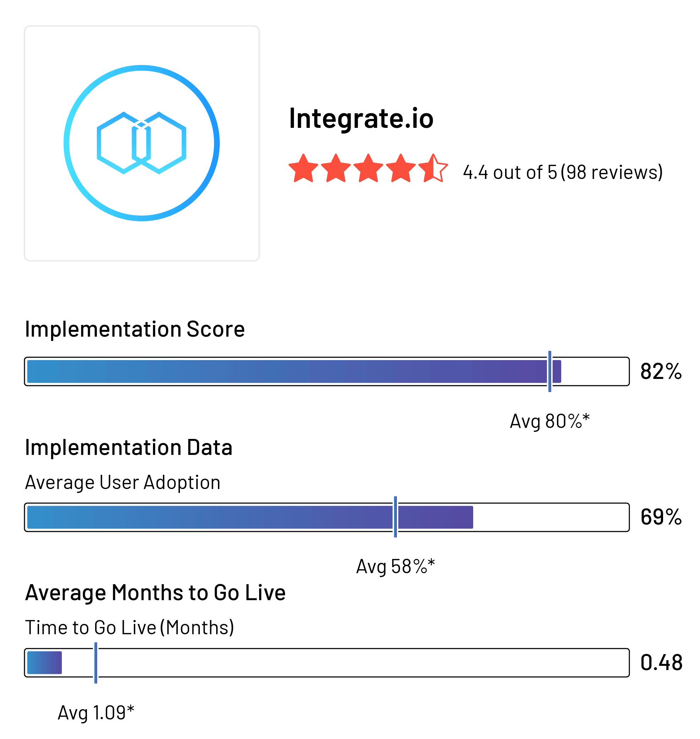Click the 0.48 months value
The height and width of the screenshot is (739, 700).
[661, 663]
